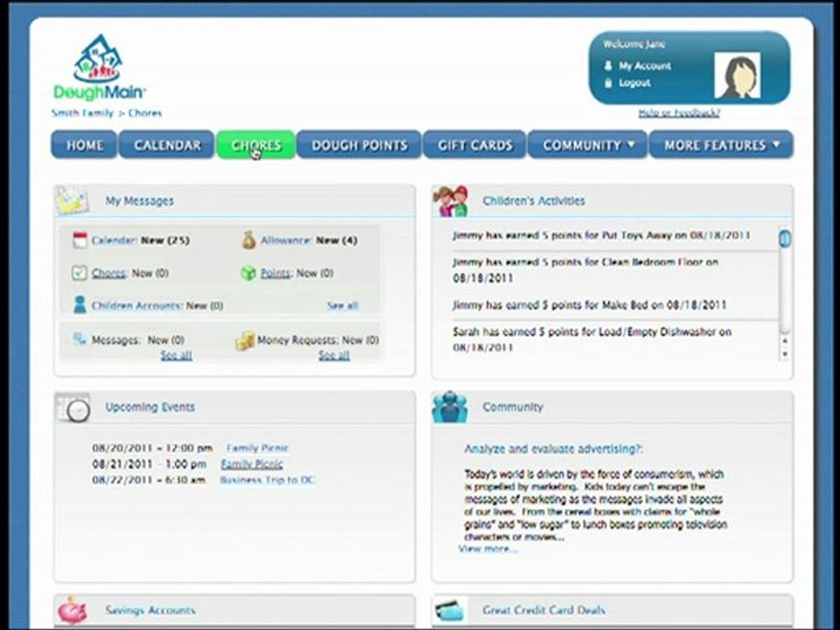The height and width of the screenshot is (630, 840).
Task: Click the Great Credit Card Deals heading
Action: 543,610
